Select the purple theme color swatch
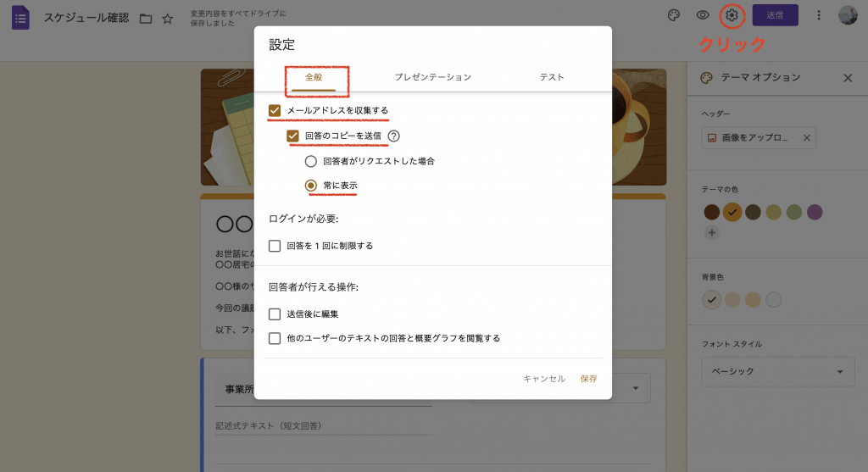Screen dimensions: 868x472 (x=815, y=212)
